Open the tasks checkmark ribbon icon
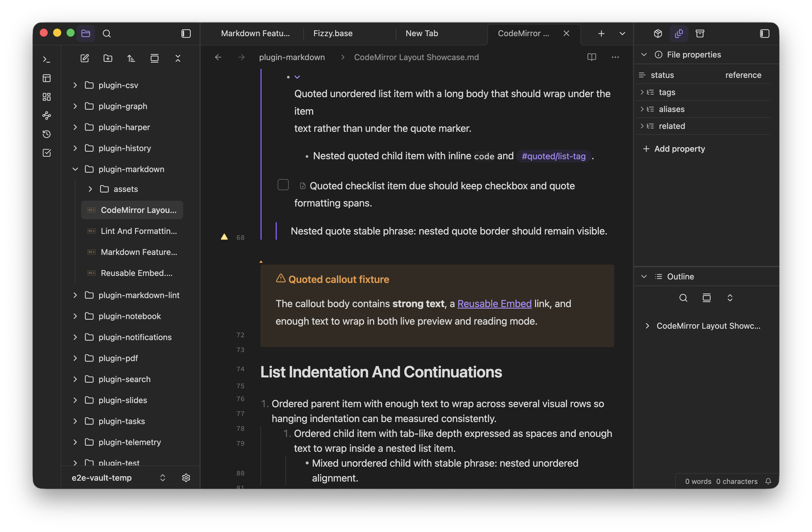The height and width of the screenshot is (532, 812). coord(47,153)
